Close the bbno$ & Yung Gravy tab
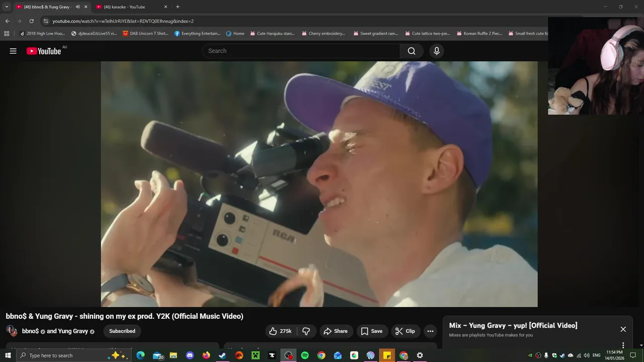644x362 pixels. tap(86, 7)
